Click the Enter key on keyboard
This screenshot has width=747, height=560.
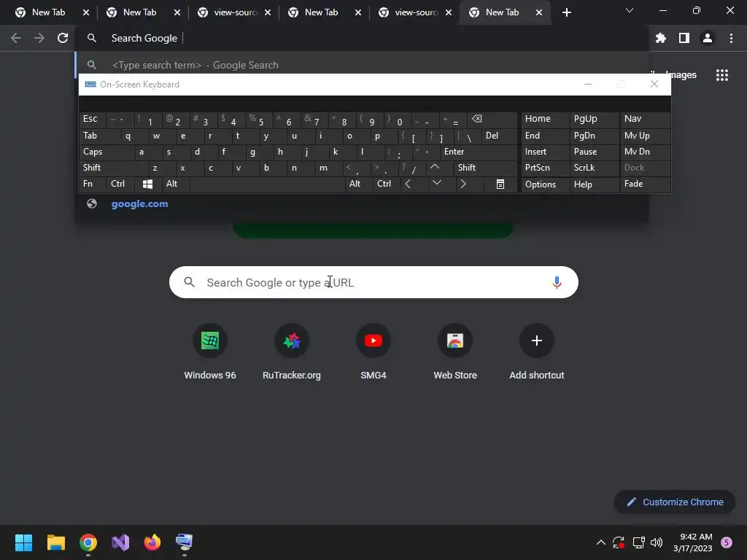point(479,152)
